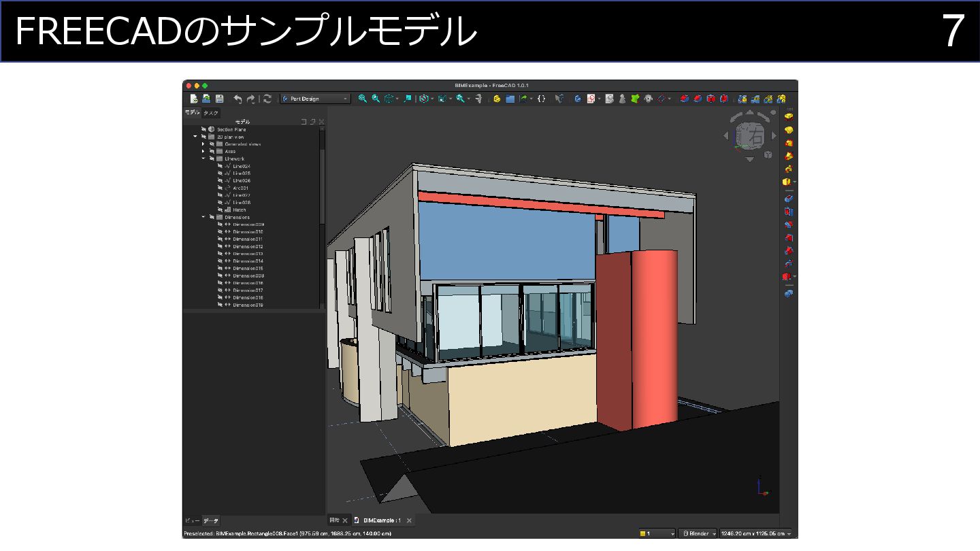Click the curly braces VarSet icon

[x=542, y=99]
